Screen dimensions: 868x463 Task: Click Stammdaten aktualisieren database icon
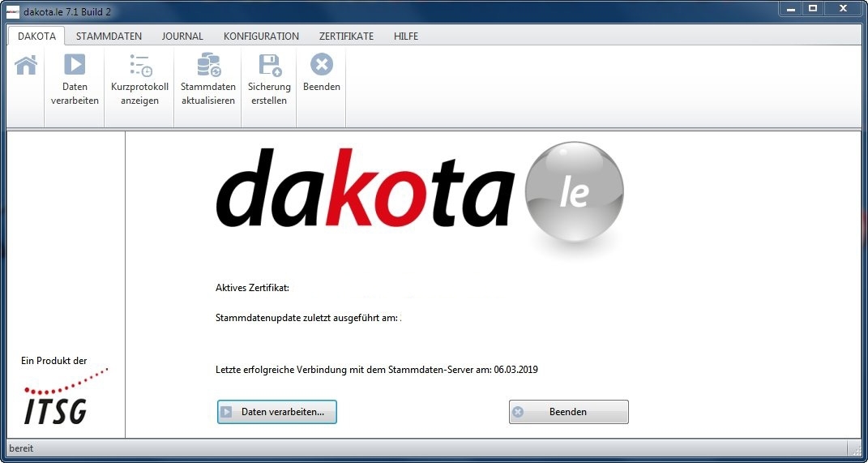(208, 64)
